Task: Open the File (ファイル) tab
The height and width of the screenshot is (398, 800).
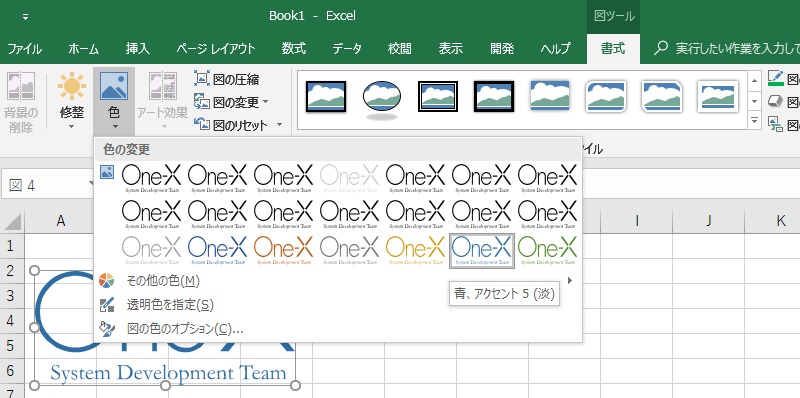Action: click(24, 49)
